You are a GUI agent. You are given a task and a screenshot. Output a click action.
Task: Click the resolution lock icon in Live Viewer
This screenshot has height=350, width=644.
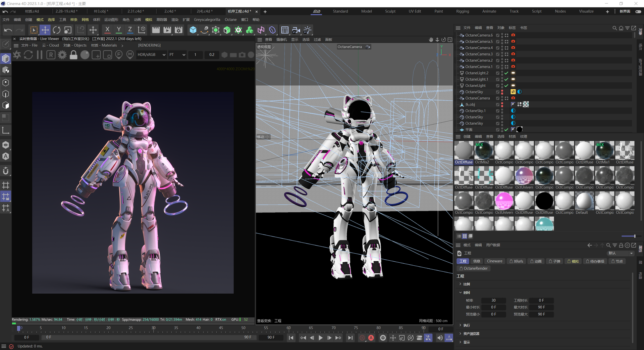[73, 55]
